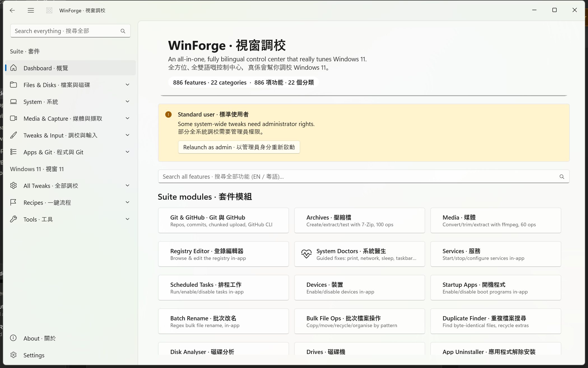Viewport: 588px width, 368px height.
Task: Expand the Tools chevron
Action: click(x=127, y=219)
